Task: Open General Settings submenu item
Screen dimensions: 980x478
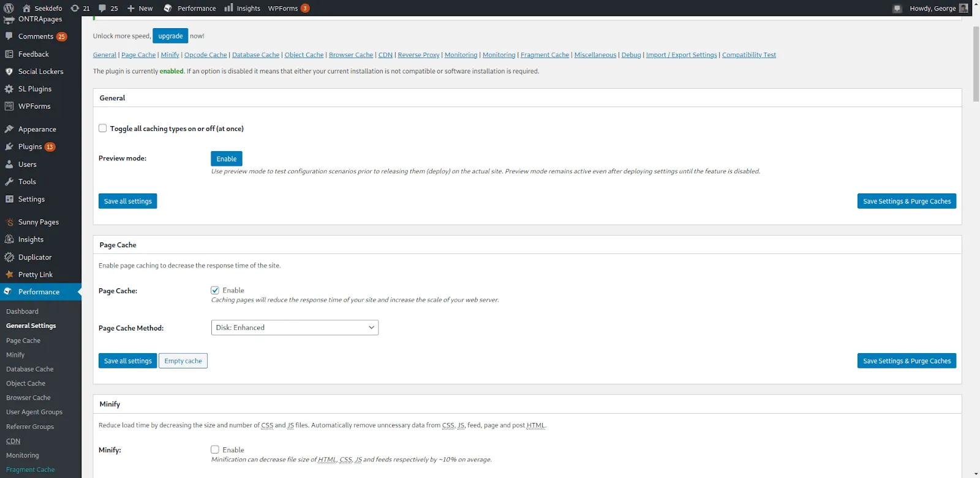Action: point(31,326)
